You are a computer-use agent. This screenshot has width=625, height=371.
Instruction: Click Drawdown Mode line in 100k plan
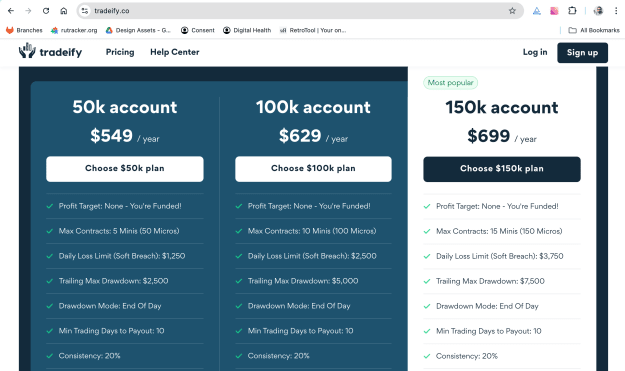point(299,306)
